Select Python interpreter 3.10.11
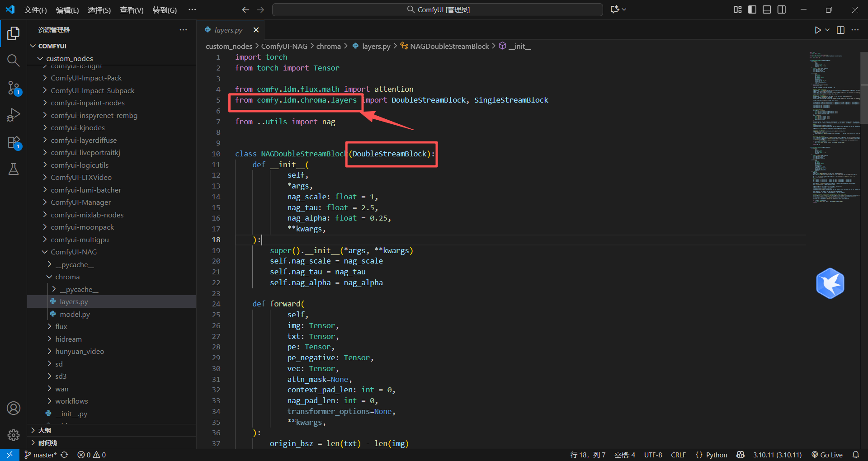The width and height of the screenshot is (868, 461). [x=777, y=455]
